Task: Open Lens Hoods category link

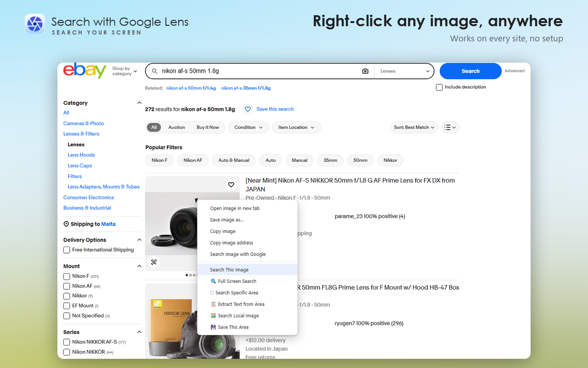Action: (81, 155)
